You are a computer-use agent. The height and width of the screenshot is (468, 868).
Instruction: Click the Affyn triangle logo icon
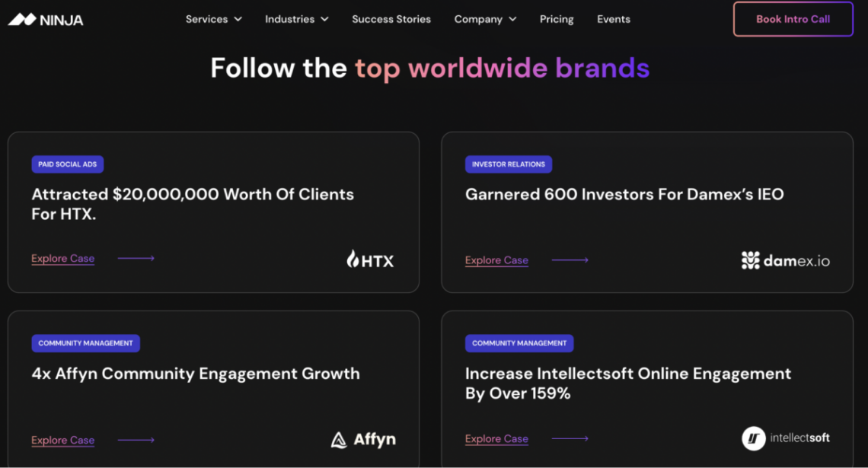click(337, 439)
